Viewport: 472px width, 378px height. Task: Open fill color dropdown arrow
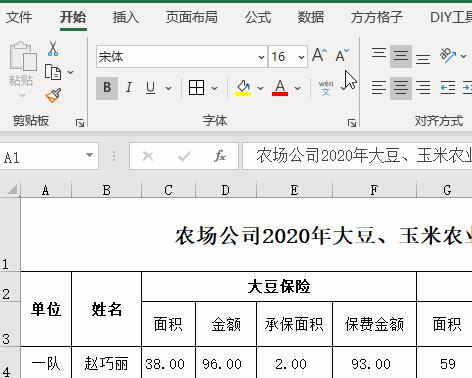point(260,88)
